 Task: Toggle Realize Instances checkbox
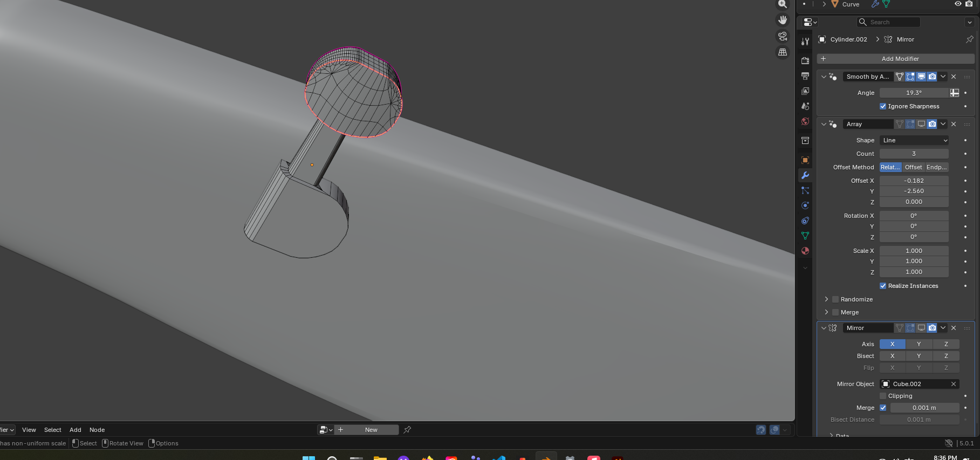tap(883, 286)
